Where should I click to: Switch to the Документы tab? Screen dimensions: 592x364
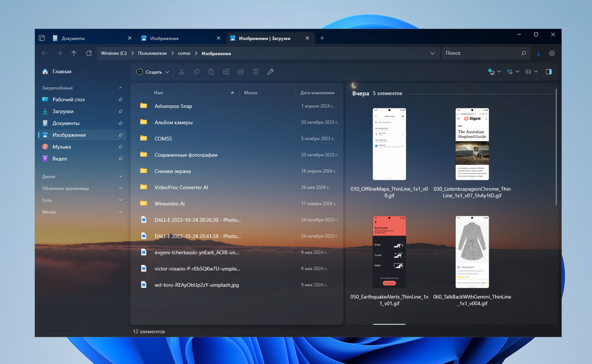tap(92, 38)
